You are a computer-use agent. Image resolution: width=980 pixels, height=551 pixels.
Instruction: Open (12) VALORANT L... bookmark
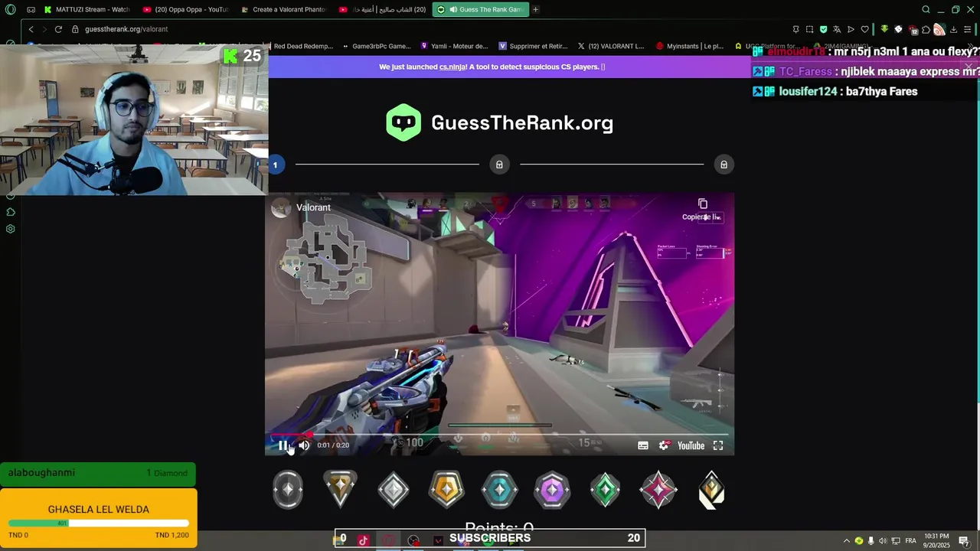[610, 46]
